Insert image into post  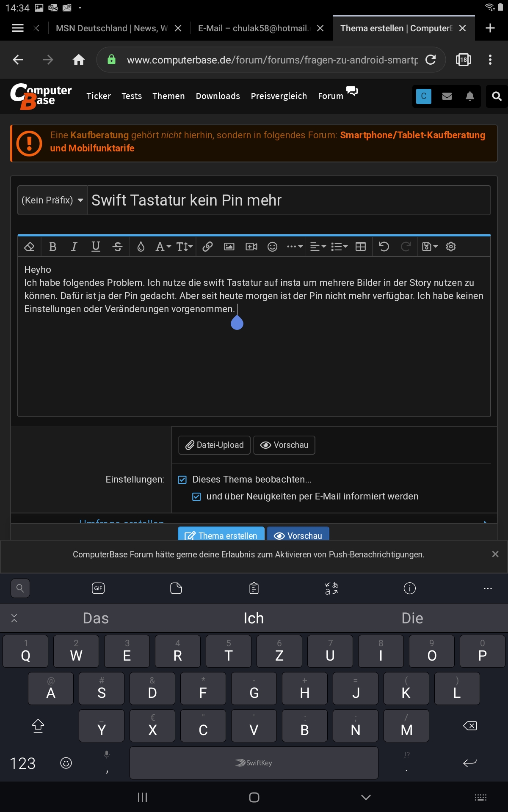point(229,247)
